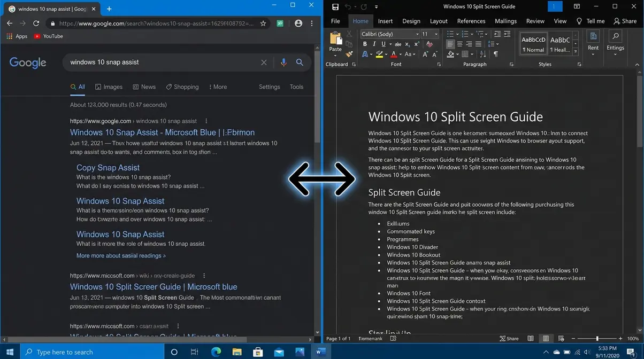Apply italic formatting in Word
644x359 pixels.
pos(374,44)
